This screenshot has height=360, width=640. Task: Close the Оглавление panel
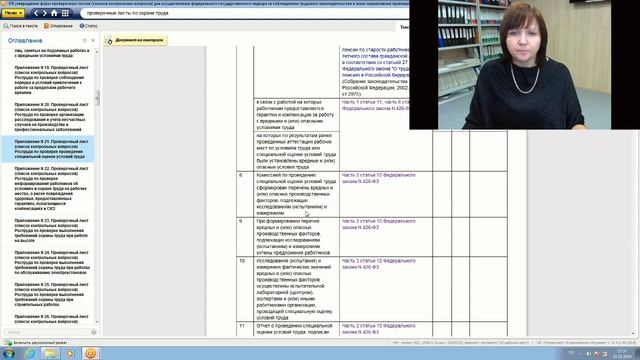point(93,40)
